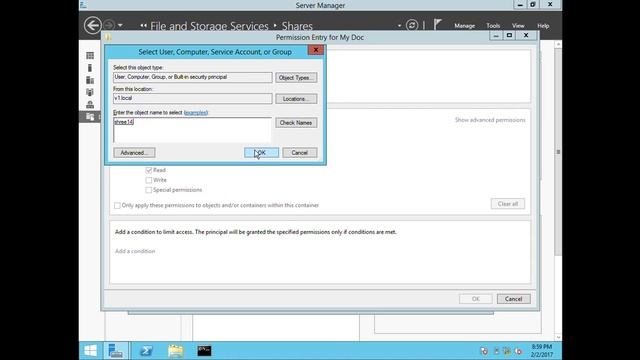This screenshot has height=360, width=640.
Task: Open PowerShell from the taskbar
Action: click(146, 351)
